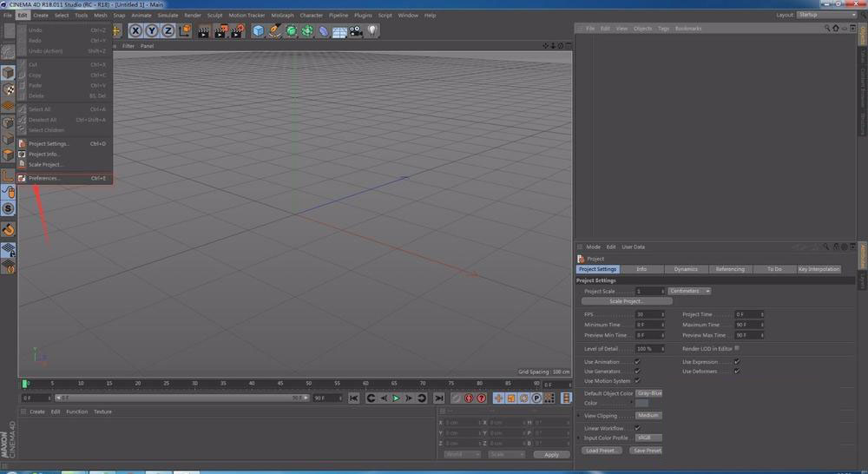Open View Clipping Medium dropdown
Image resolution: width=868 pixels, height=474 pixels.
click(648, 415)
